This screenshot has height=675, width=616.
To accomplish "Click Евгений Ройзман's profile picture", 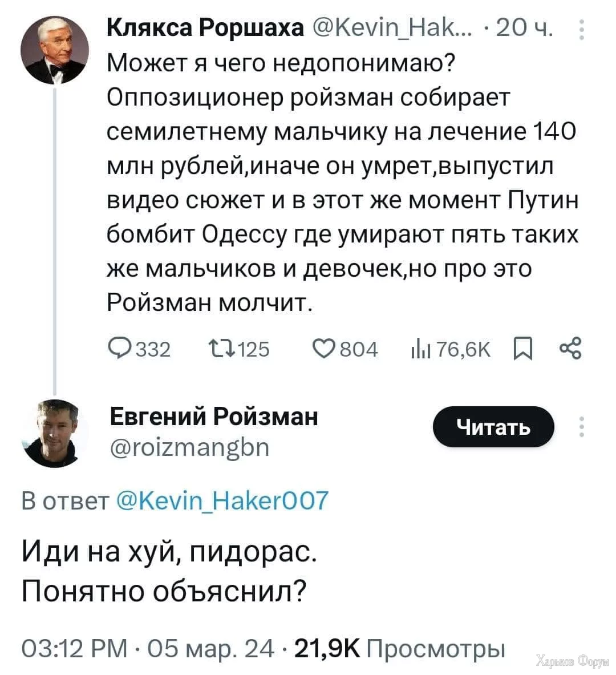I will 54,431.
